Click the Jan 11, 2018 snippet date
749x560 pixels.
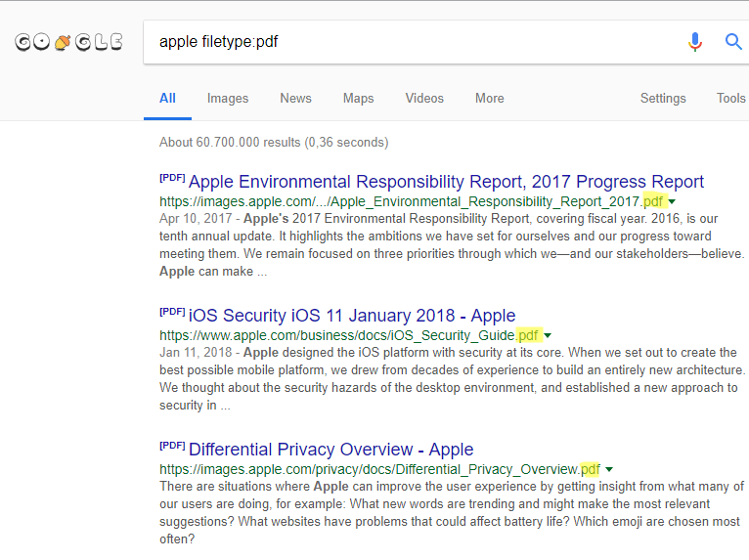click(196, 353)
